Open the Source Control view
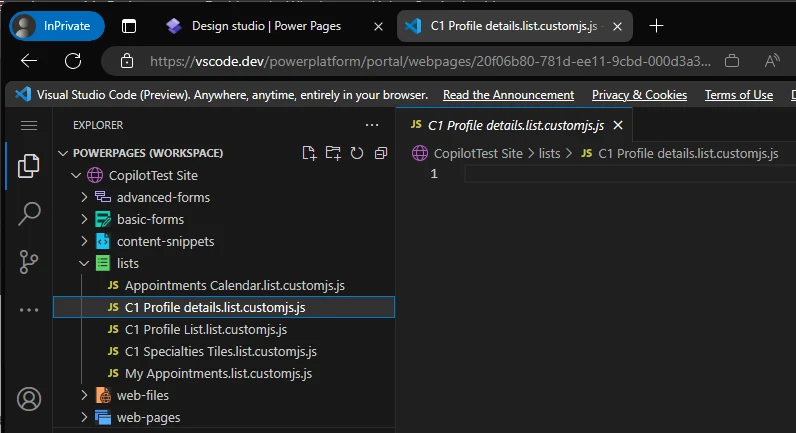 [29, 261]
